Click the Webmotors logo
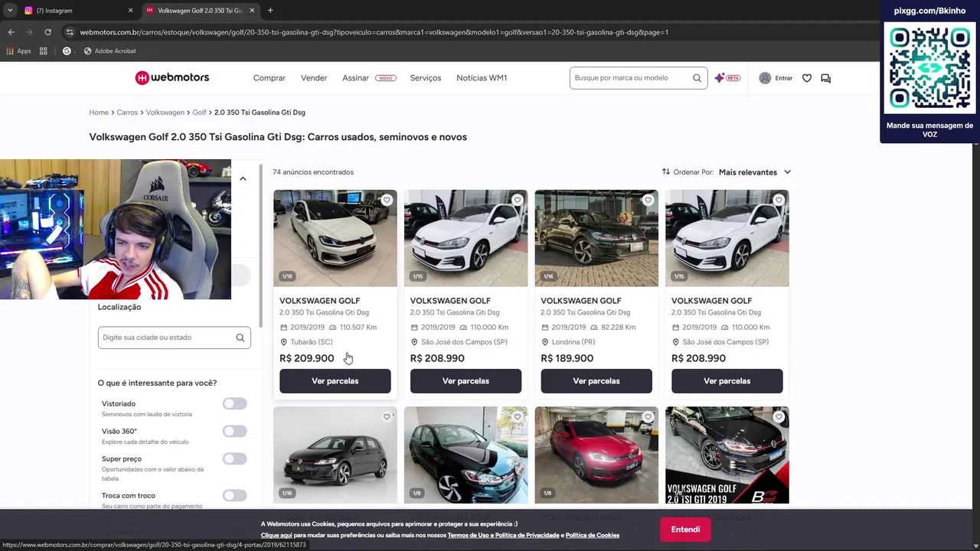The image size is (980, 551). point(171,77)
